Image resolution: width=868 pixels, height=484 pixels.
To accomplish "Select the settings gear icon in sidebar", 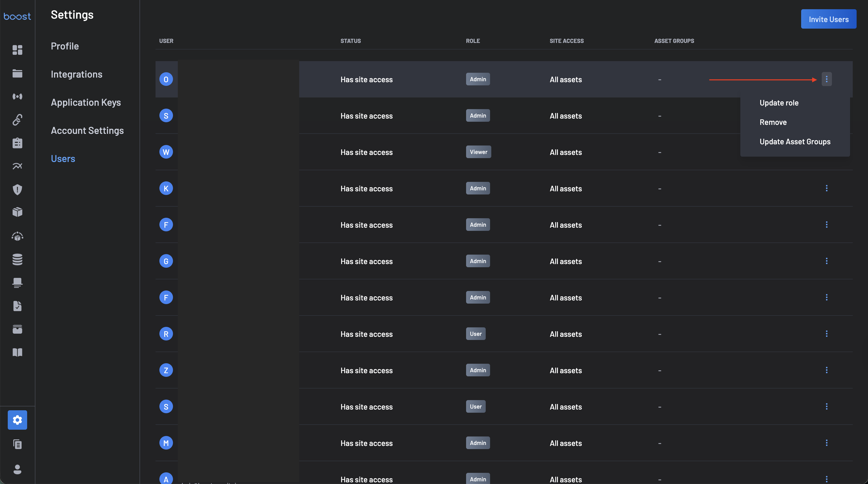I will click(17, 420).
